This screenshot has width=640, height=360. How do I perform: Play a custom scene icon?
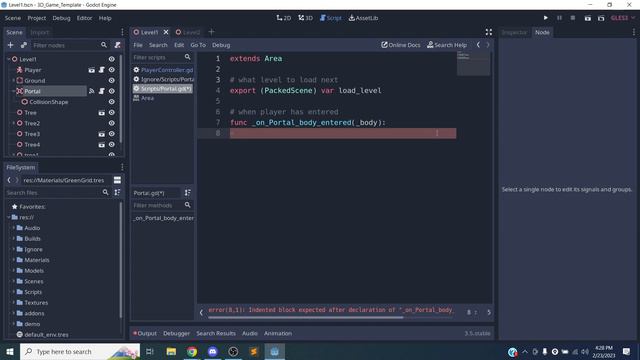[x=601, y=18]
